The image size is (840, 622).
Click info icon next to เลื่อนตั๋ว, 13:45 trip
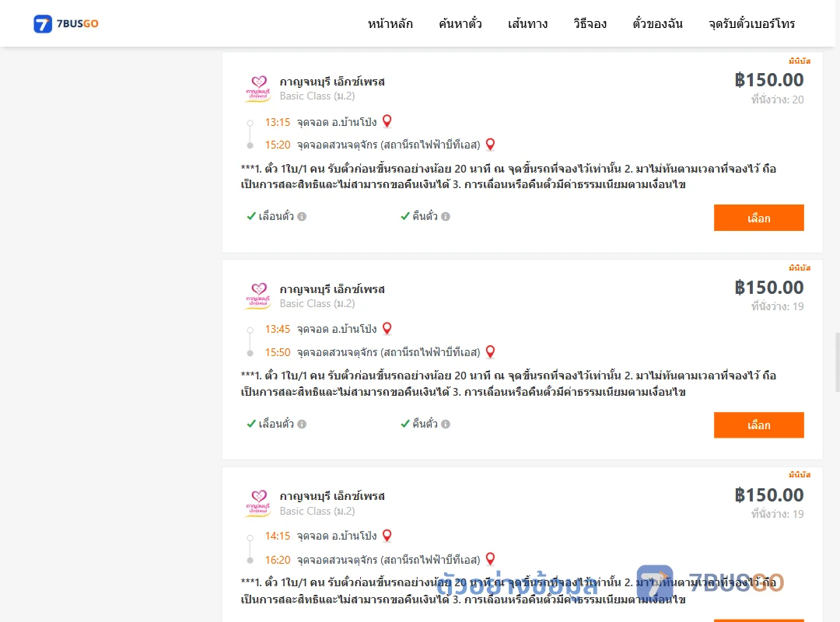pyautogui.click(x=302, y=424)
